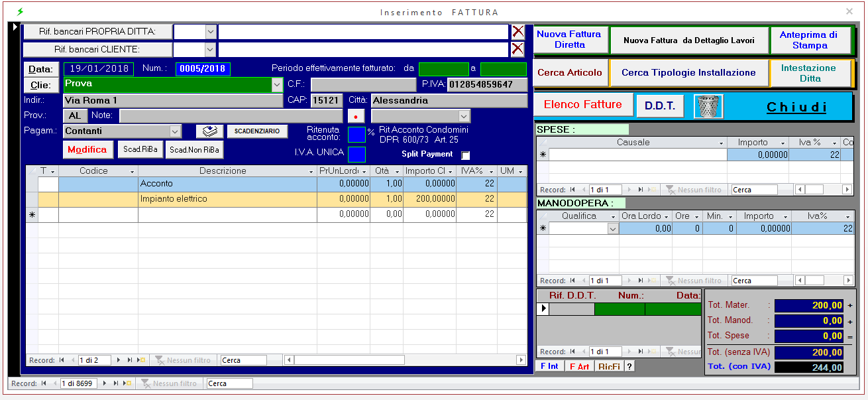
Task: Open Descrizione column header filter arrow
Action: pos(310,171)
